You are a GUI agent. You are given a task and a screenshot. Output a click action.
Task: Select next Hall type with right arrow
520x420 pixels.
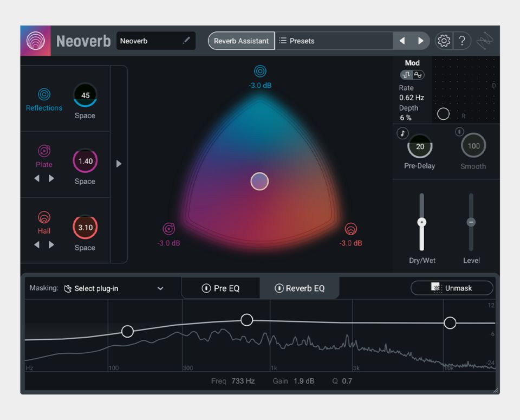(51, 244)
